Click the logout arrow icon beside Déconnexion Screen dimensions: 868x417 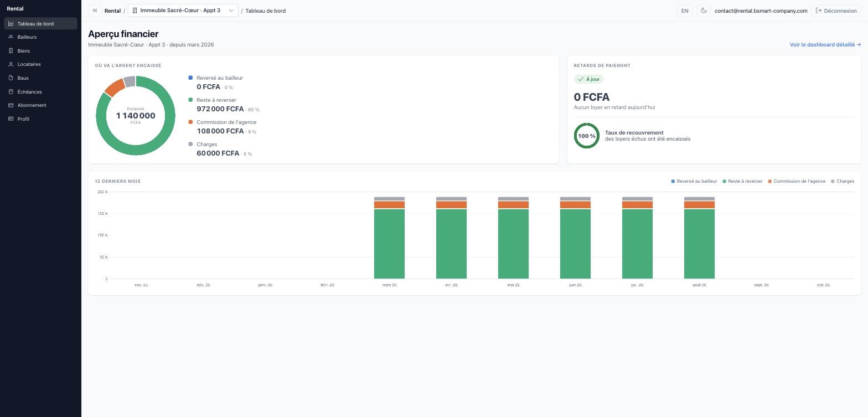click(x=819, y=11)
